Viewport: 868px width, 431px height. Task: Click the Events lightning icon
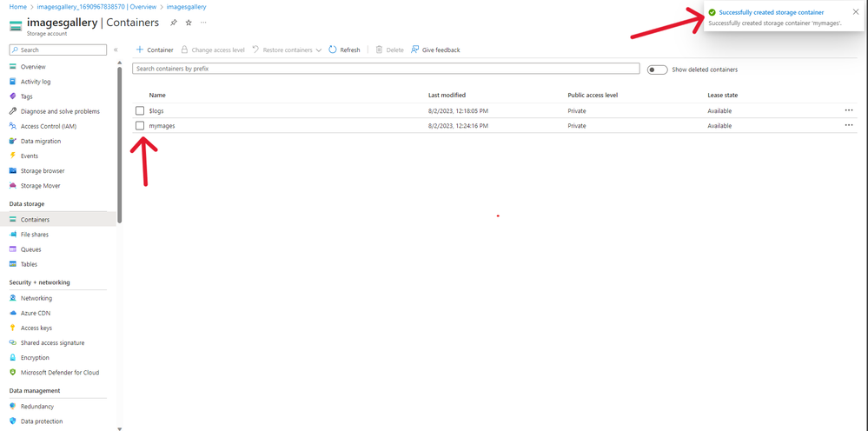click(13, 156)
